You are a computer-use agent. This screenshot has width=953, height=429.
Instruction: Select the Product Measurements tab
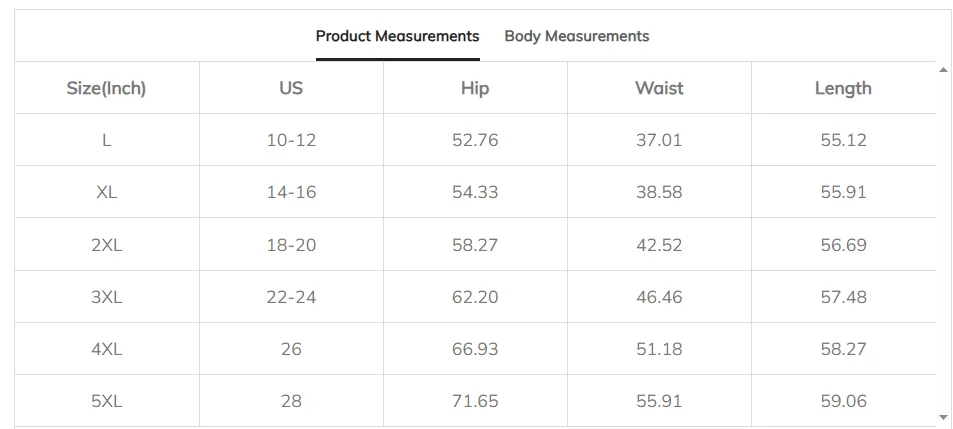[397, 36]
